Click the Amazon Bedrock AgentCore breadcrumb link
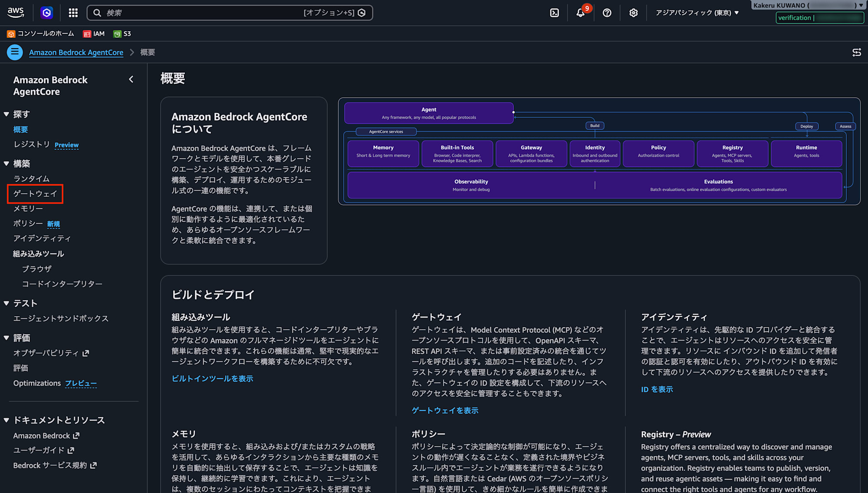Image resolution: width=868 pixels, height=493 pixels. pos(76,52)
